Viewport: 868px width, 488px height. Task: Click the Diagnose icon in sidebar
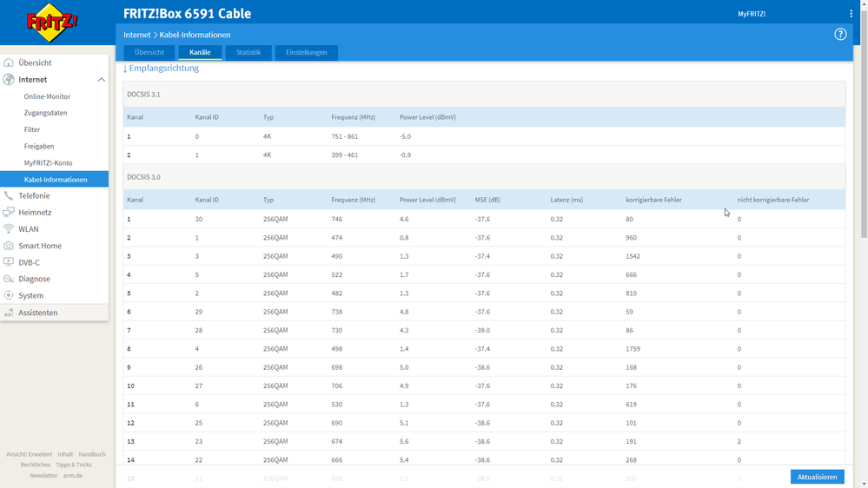(9, 280)
